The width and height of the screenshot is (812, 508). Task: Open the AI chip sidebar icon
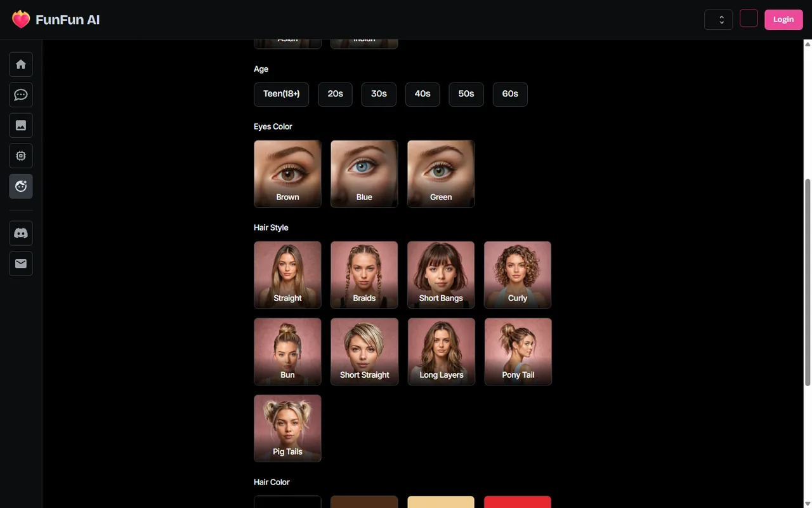(21, 156)
